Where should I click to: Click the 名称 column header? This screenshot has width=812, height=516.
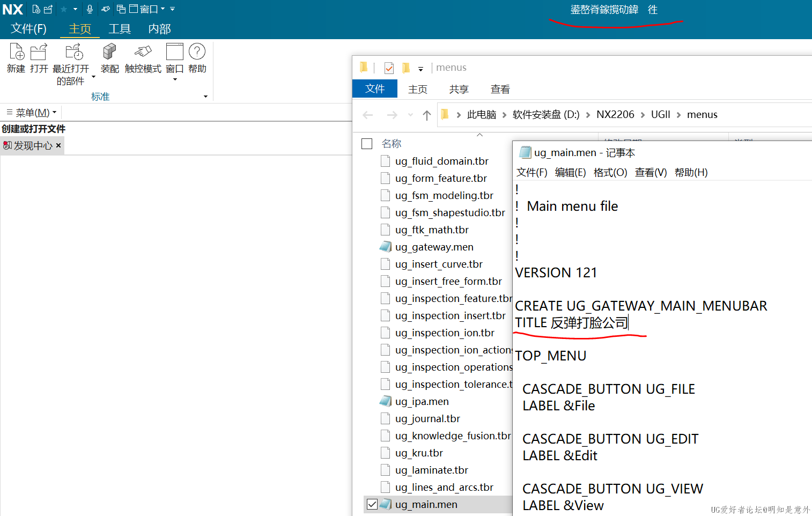pyautogui.click(x=392, y=144)
